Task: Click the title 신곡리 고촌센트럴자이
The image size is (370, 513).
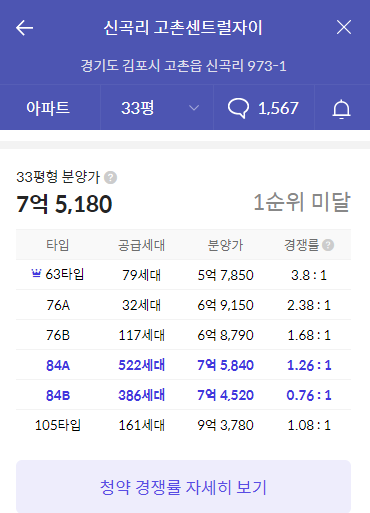Action: click(183, 28)
